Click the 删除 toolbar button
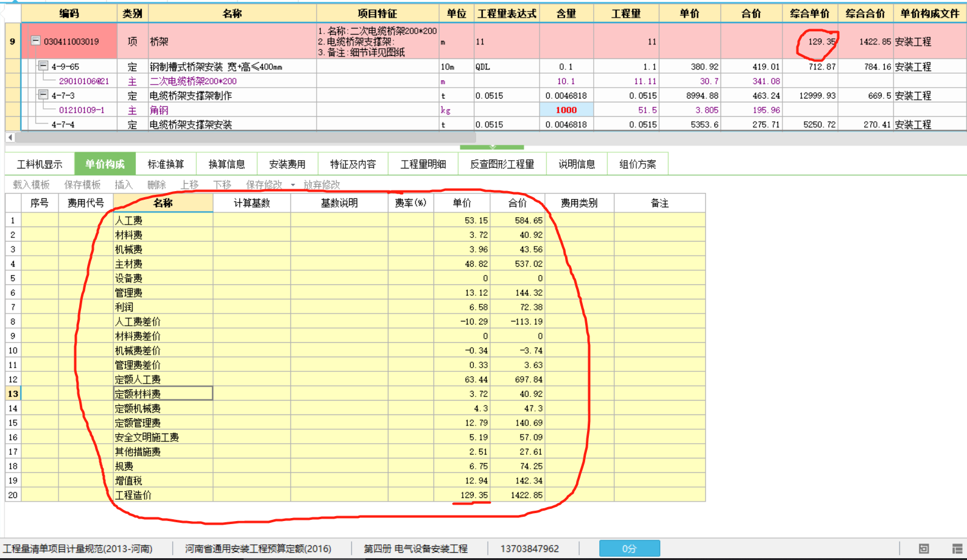This screenshot has height=560, width=967. [x=156, y=184]
